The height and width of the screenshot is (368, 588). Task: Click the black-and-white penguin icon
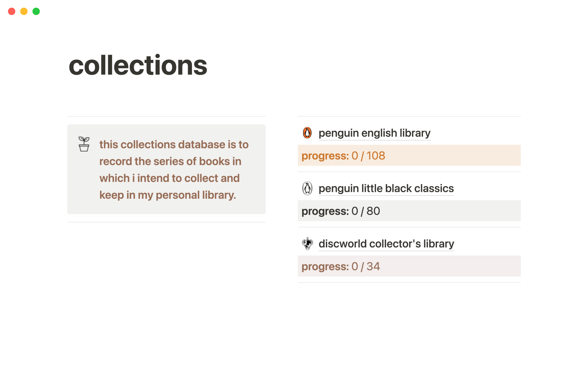[x=307, y=188]
